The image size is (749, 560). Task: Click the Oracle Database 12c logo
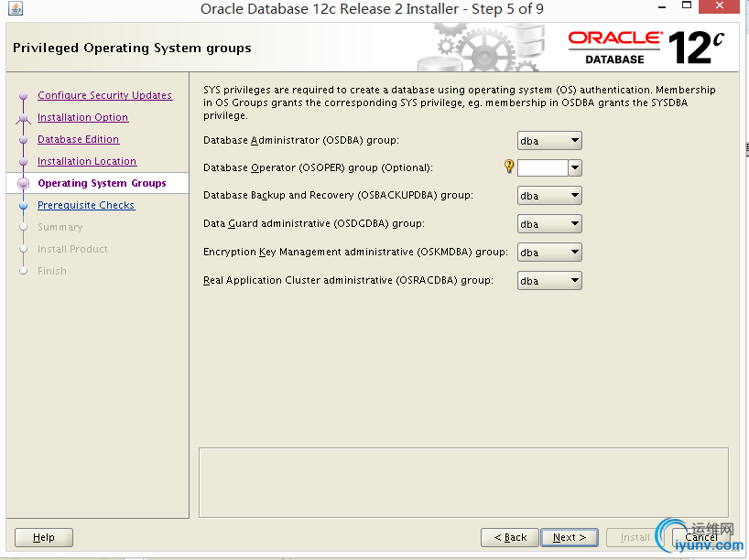pyautogui.click(x=646, y=48)
